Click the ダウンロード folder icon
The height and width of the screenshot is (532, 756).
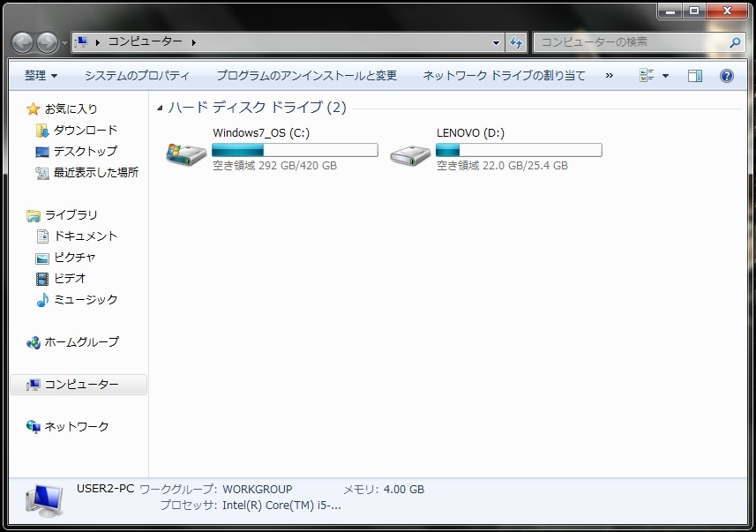tap(42, 131)
